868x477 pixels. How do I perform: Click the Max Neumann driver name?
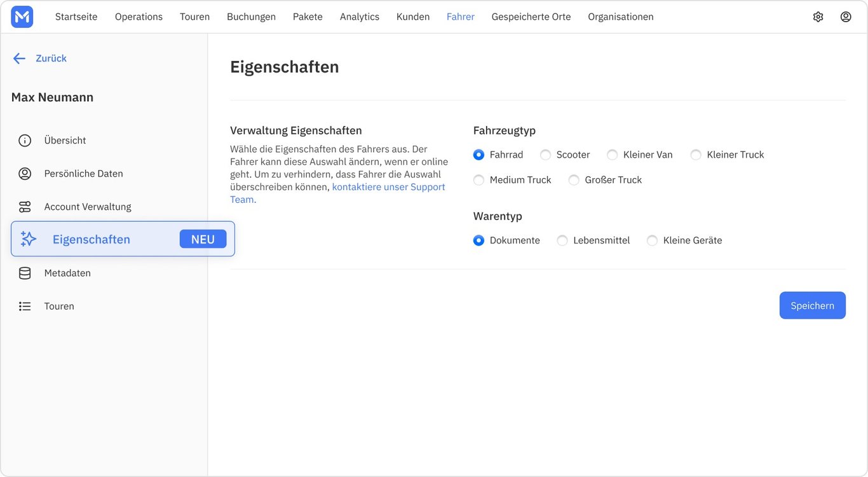pyautogui.click(x=52, y=97)
